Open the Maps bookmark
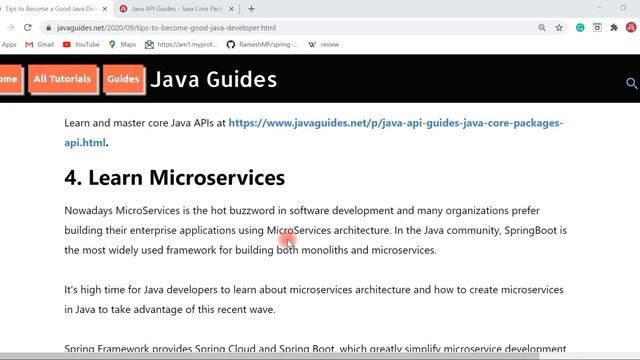The image size is (640, 360). point(122,44)
